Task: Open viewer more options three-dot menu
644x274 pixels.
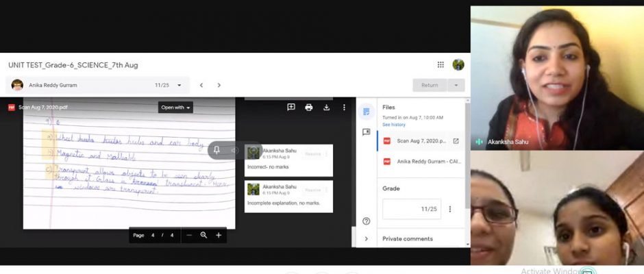Action: (x=344, y=108)
